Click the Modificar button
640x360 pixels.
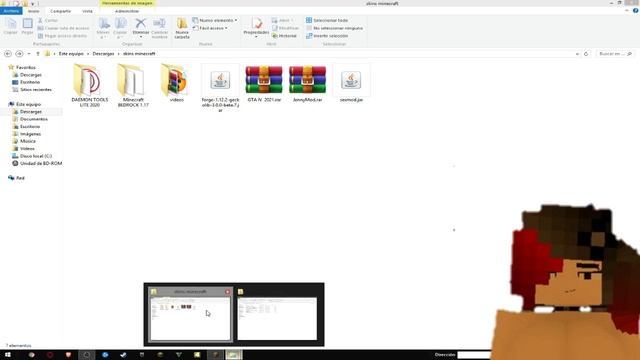[285, 28]
